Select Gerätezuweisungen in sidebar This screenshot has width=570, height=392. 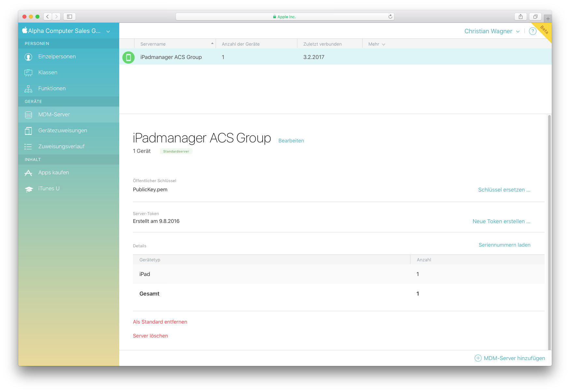69,131
